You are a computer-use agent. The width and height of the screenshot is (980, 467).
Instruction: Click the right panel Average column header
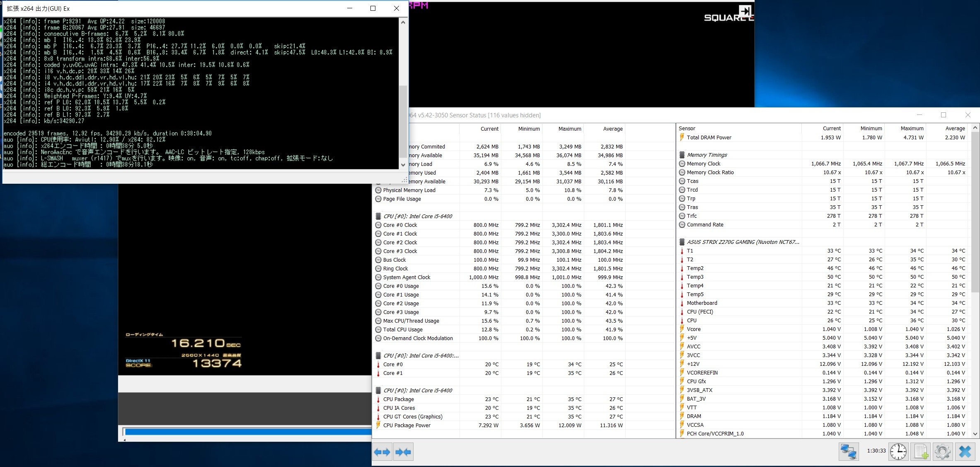tap(947, 129)
